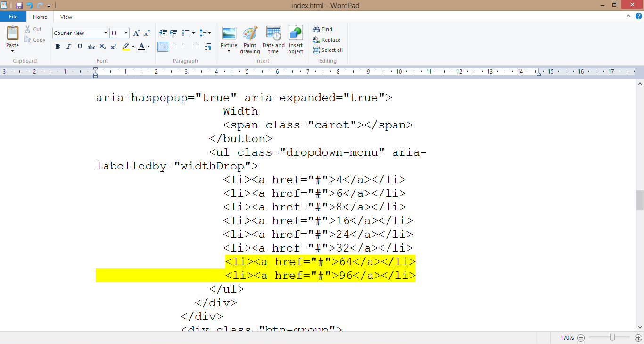The image size is (644, 344).
Task: Click the Undo icon
Action: click(x=29, y=5)
